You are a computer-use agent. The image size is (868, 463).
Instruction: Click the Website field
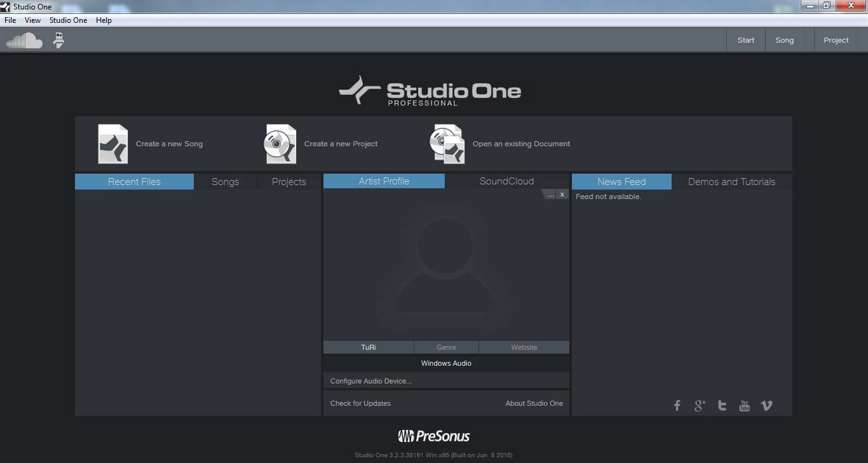pyautogui.click(x=524, y=347)
